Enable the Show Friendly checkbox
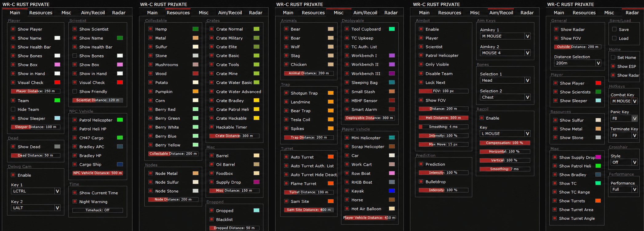 tap(74, 91)
